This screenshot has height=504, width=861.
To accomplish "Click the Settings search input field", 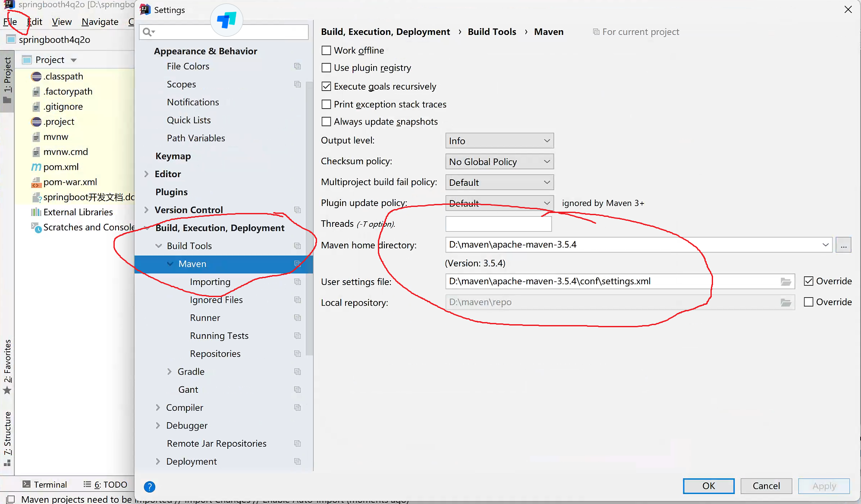I will (224, 32).
